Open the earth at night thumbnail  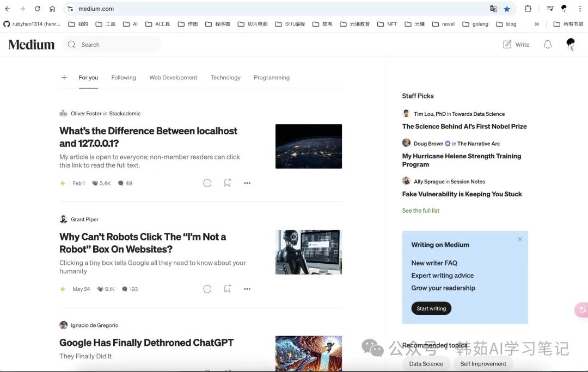point(309,146)
